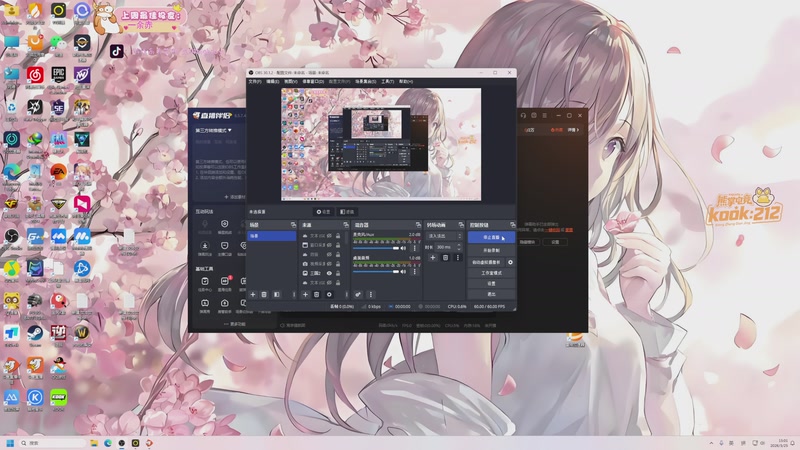Viewport: 800px width, 450px height.
Task: Click the 桌面音频 volume slider
Action: 376,271
